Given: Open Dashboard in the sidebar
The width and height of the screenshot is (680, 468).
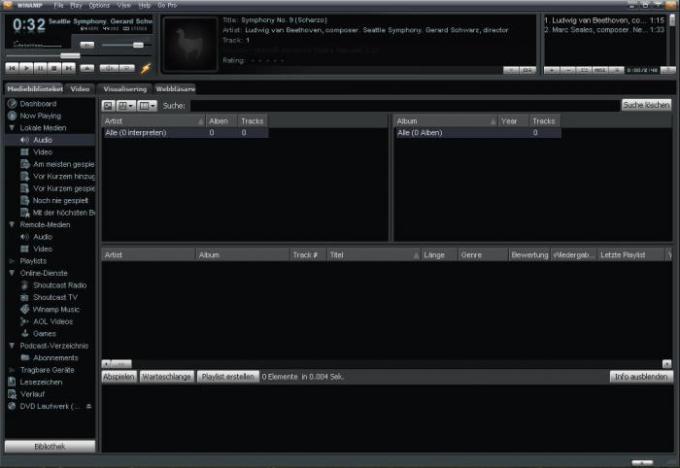Looking at the screenshot, I should (x=38, y=104).
